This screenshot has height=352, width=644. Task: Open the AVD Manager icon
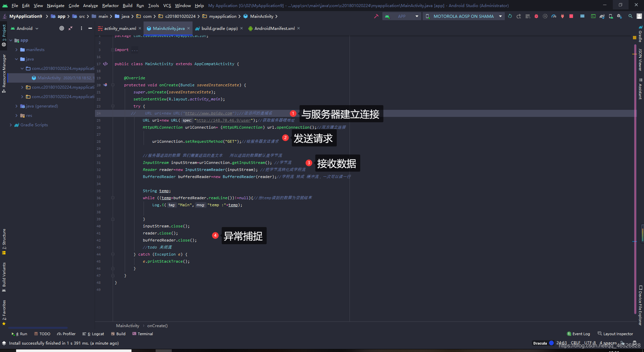pos(611,16)
